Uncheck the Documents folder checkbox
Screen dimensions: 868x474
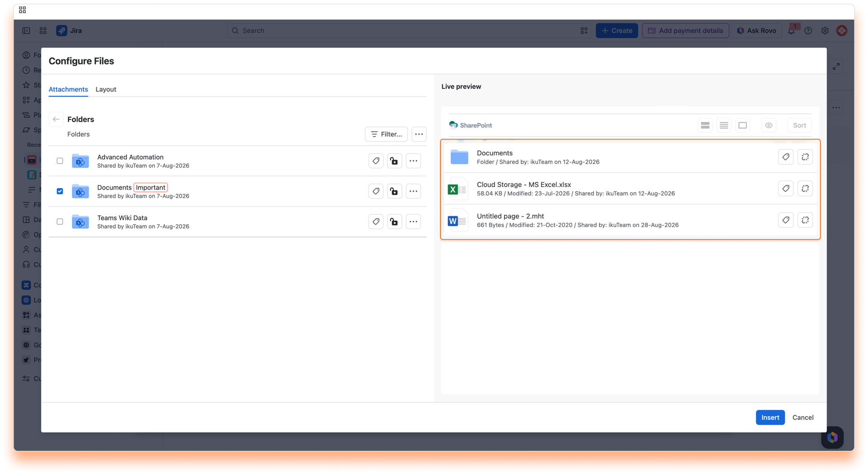click(x=60, y=191)
